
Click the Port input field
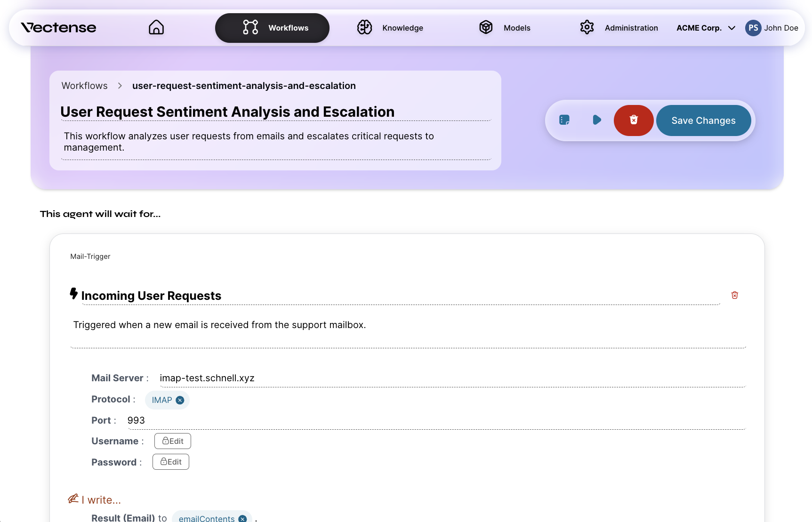tap(436, 421)
